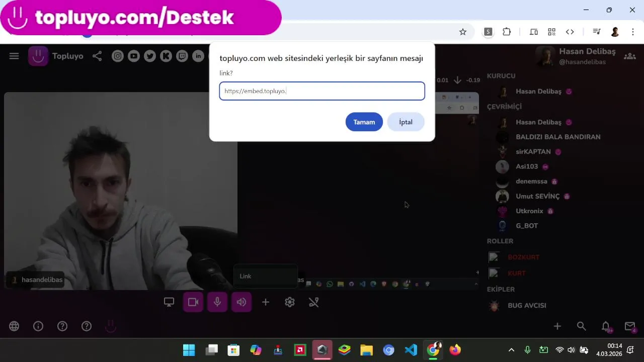The height and width of the screenshot is (362, 644).
Task: Select the BUG AVCISI team
Action: (x=527, y=305)
